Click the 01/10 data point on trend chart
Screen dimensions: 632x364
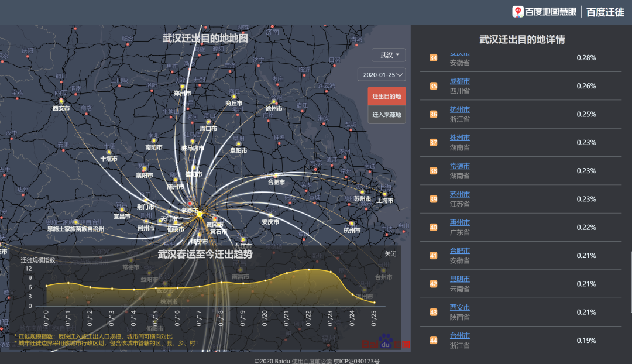(47, 286)
